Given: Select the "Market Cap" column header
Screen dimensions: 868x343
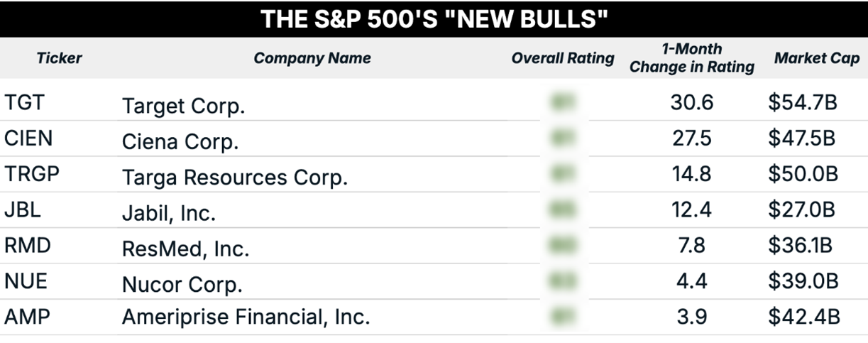Looking at the screenshot, I should click(816, 58).
